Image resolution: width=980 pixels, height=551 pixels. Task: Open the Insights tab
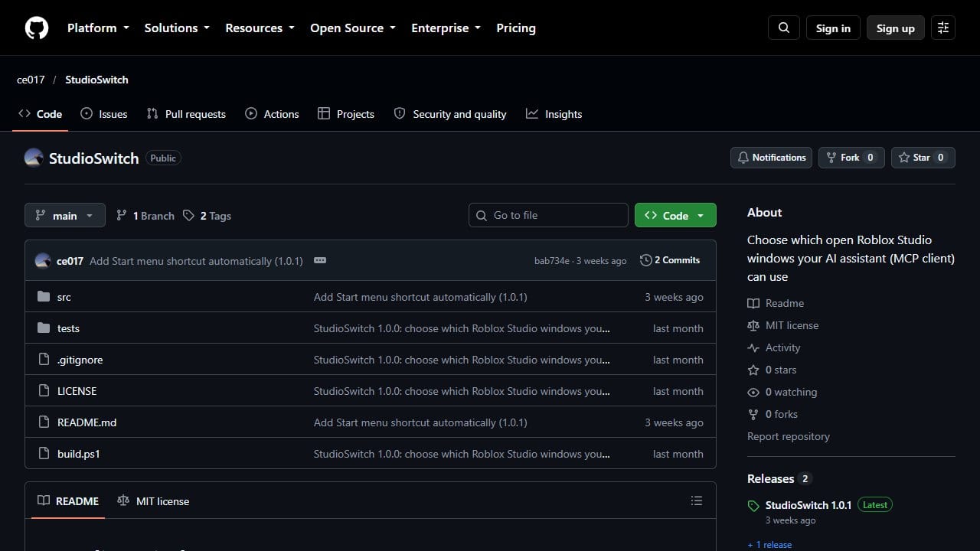pyautogui.click(x=554, y=114)
